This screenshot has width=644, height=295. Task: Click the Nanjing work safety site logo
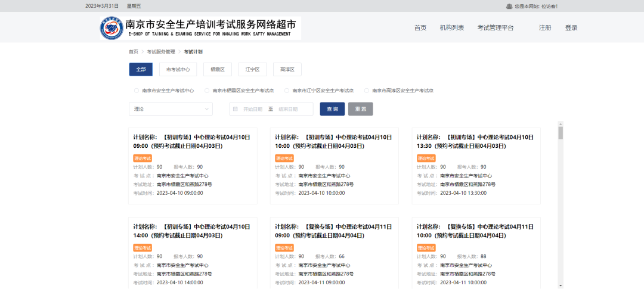pos(112,28)
